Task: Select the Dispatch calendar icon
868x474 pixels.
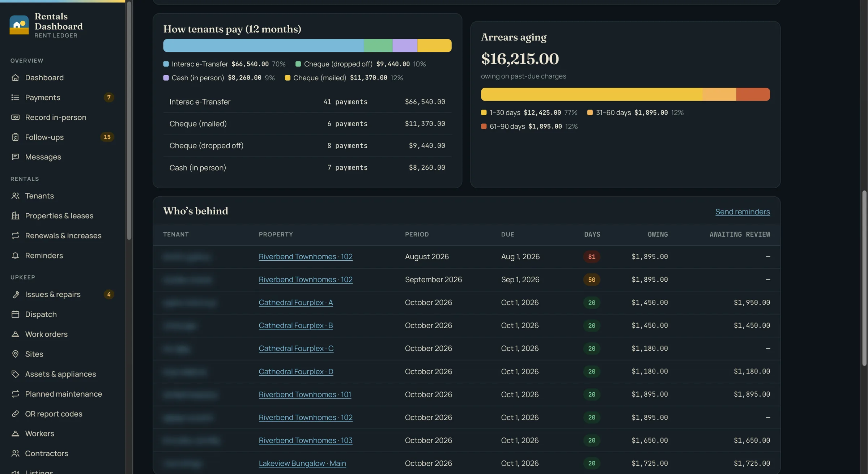Action: [x=15, y=314]
